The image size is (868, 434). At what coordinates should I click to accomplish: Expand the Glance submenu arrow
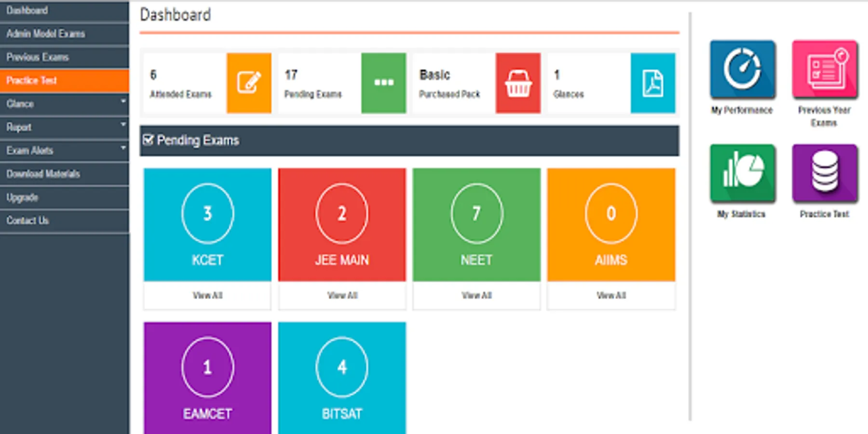coord(123,101)
